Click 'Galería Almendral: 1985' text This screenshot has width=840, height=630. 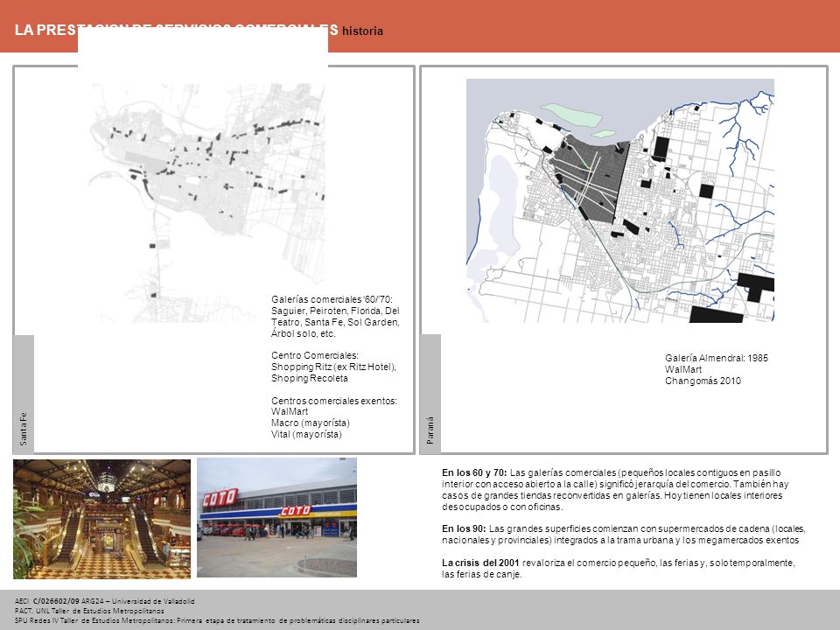click(717, 358)
